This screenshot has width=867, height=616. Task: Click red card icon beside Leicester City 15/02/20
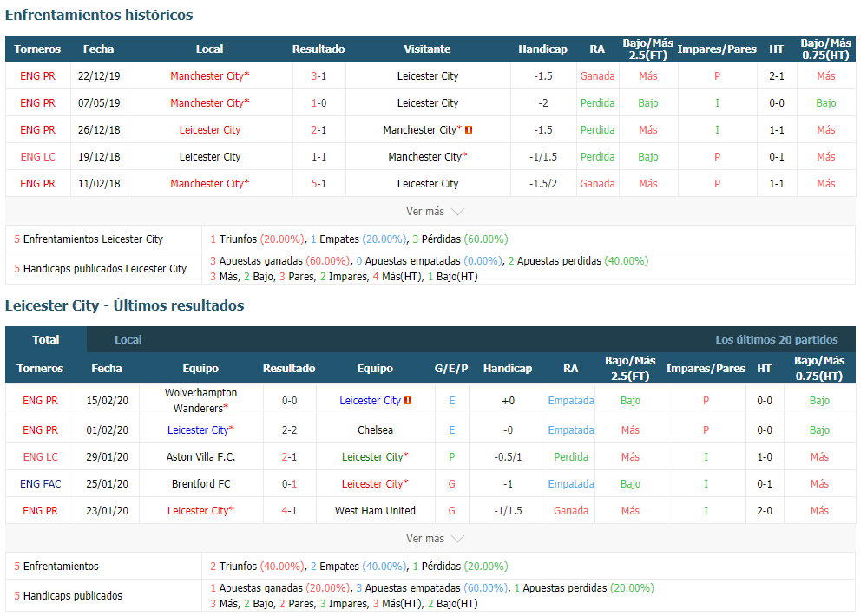408,400
